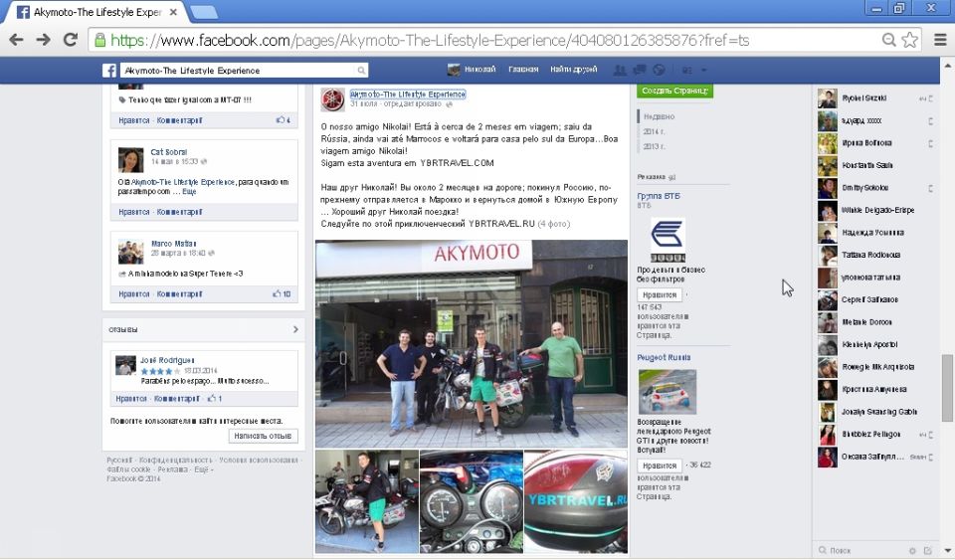Click Николай's profile picture in the header
Image resolution: width=955 pixels, height=560 pixels.
[x=454, y=70]
